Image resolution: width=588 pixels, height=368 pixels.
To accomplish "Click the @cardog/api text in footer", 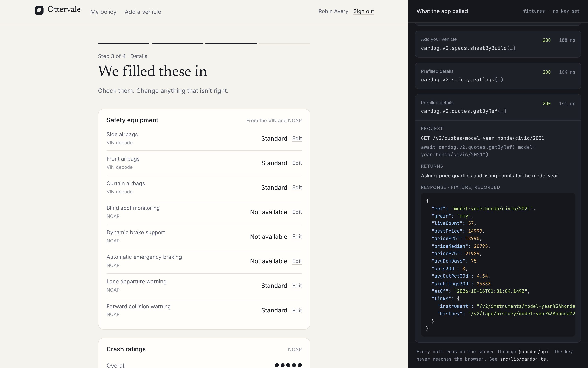I will pyautogui.click(x=533, y=352).
